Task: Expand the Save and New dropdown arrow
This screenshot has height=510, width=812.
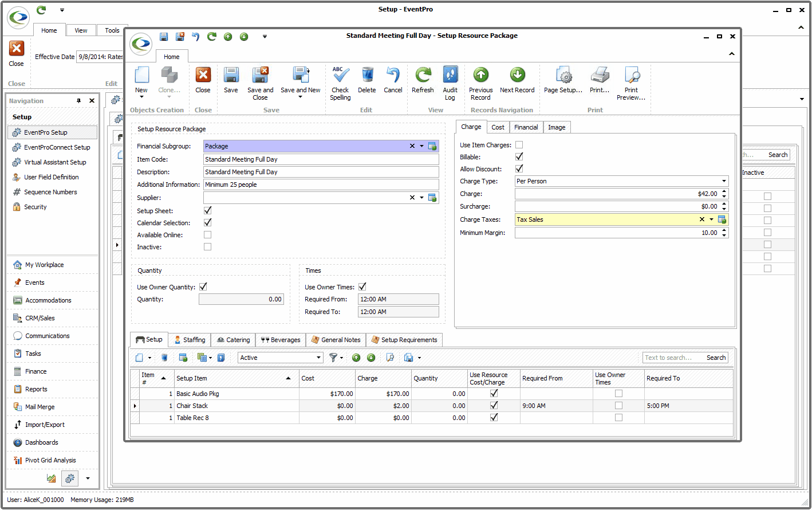Action: point(300,97)
